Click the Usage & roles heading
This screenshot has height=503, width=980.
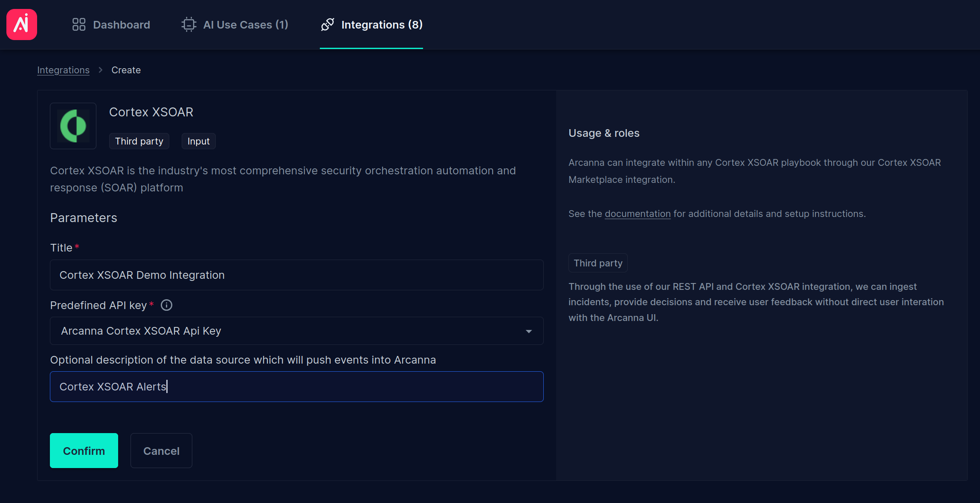(604, 133)
